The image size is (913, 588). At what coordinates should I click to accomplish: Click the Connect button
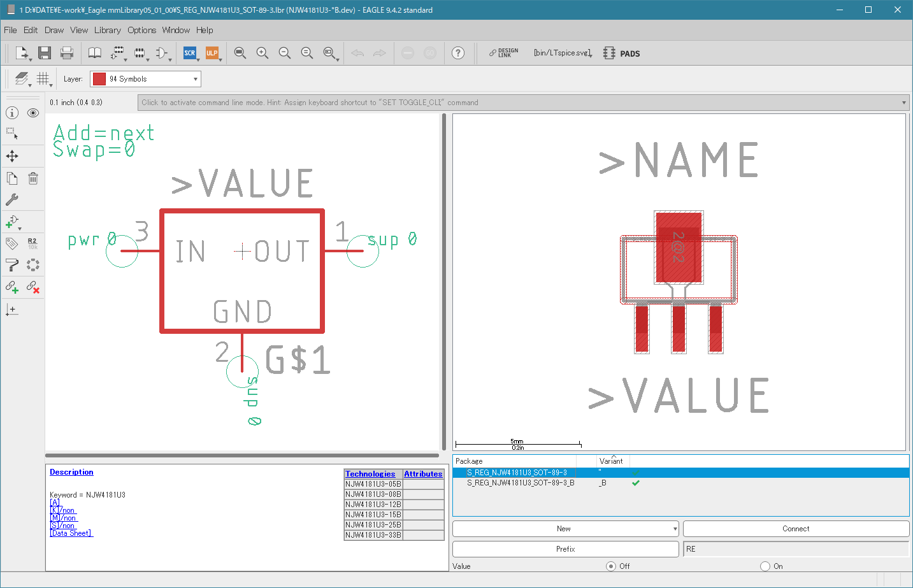796,529
